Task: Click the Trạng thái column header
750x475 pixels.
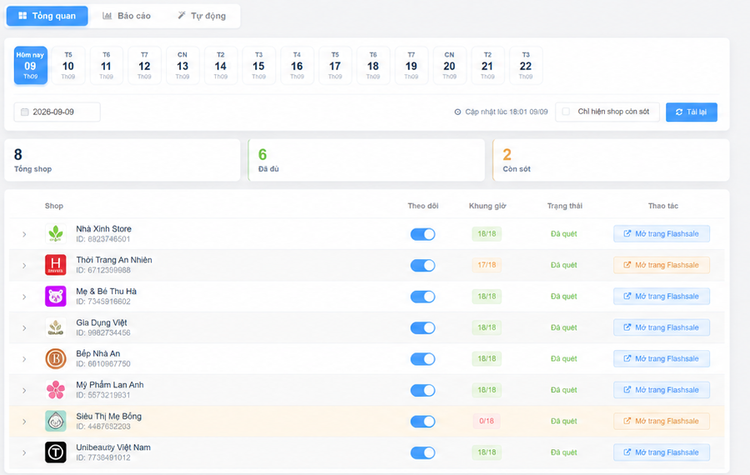Action: tap(564, 206)
